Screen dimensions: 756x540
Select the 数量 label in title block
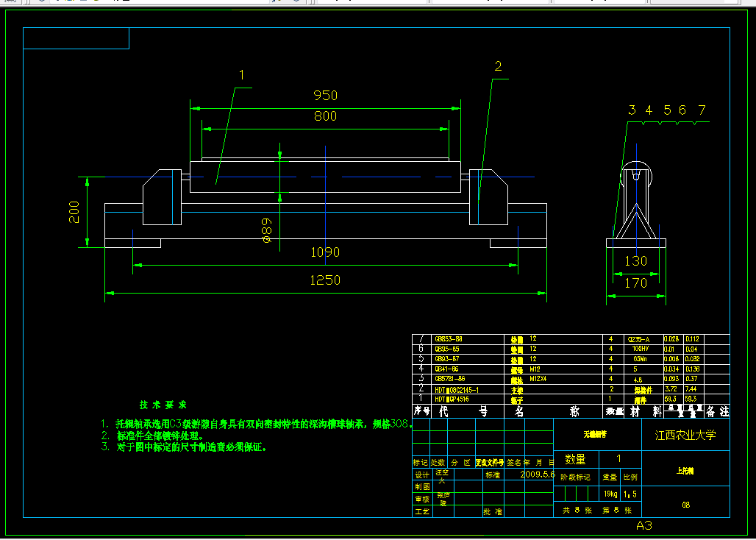[x=576, y=460]
